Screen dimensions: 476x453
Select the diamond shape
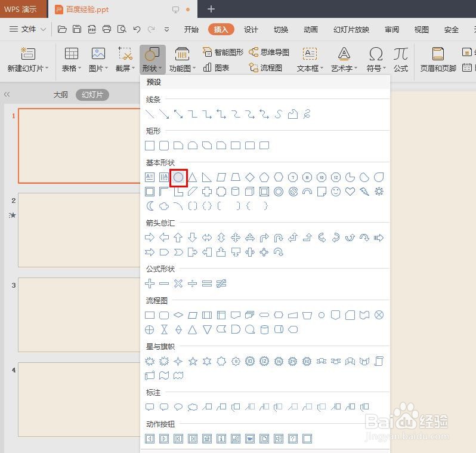tap(250, 177)
